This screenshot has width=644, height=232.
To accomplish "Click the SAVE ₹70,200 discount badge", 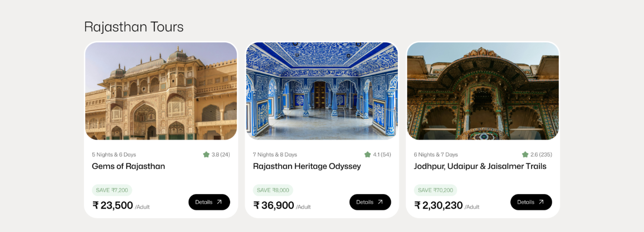I will coord(435,190).
